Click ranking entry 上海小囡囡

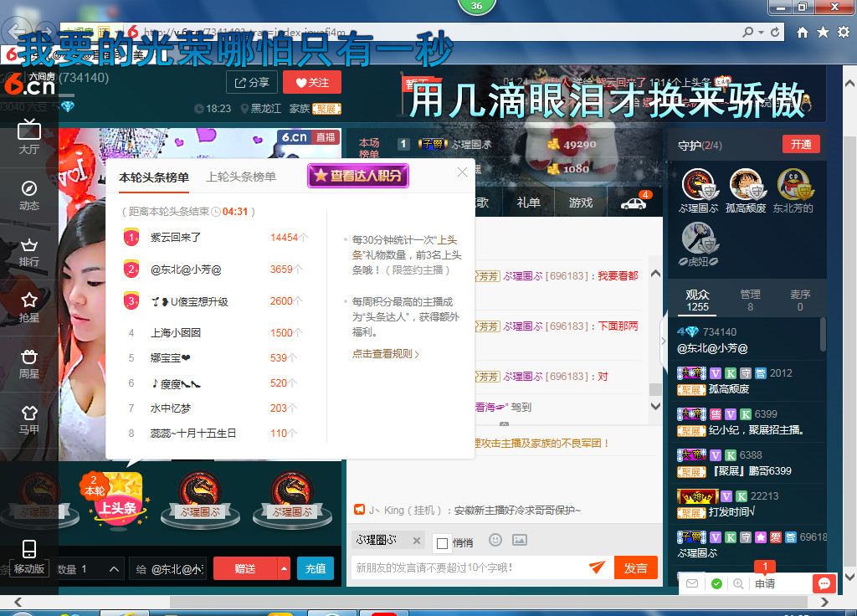click(x=176, y=333)
